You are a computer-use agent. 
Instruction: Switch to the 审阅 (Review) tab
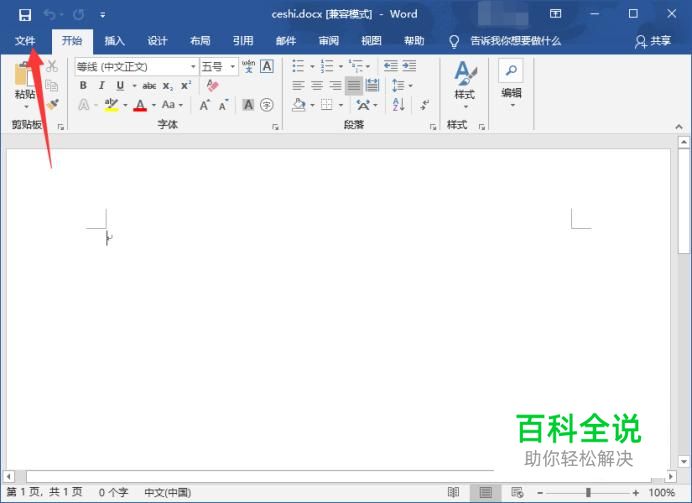pyautogui.click(x=329, y=41)
